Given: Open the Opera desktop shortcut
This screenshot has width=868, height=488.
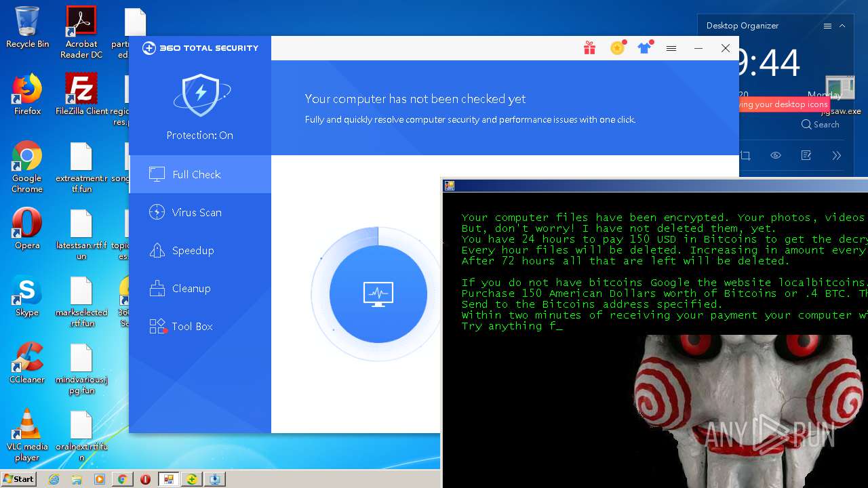Looking at the screenshot, I should 27,229.
